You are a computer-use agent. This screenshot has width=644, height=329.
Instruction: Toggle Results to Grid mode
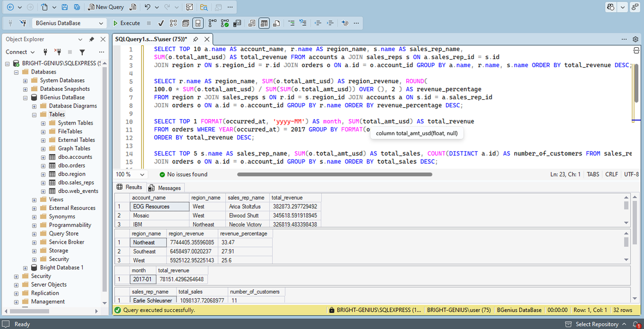[x=264, y=23]
